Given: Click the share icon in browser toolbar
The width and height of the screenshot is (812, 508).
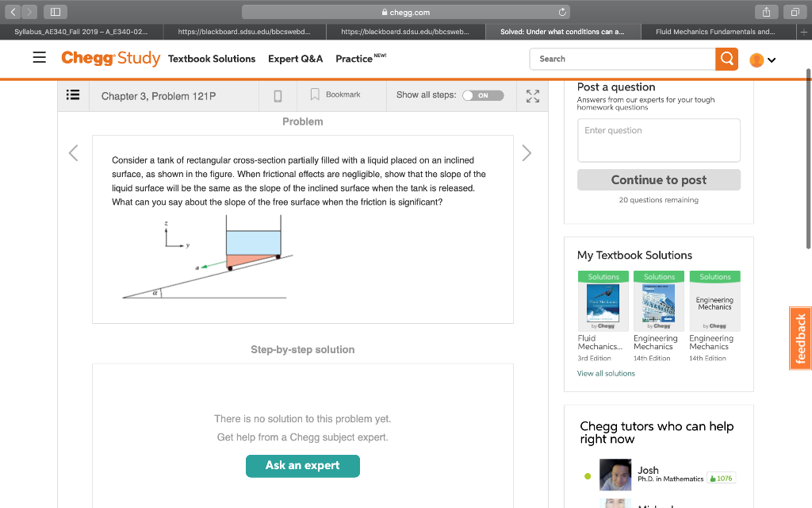Looking at the screenshot, I should pos(766,12).
